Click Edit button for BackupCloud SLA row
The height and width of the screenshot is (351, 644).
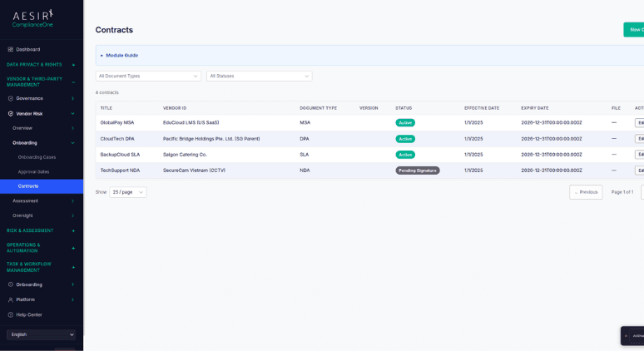coord(640,155)
